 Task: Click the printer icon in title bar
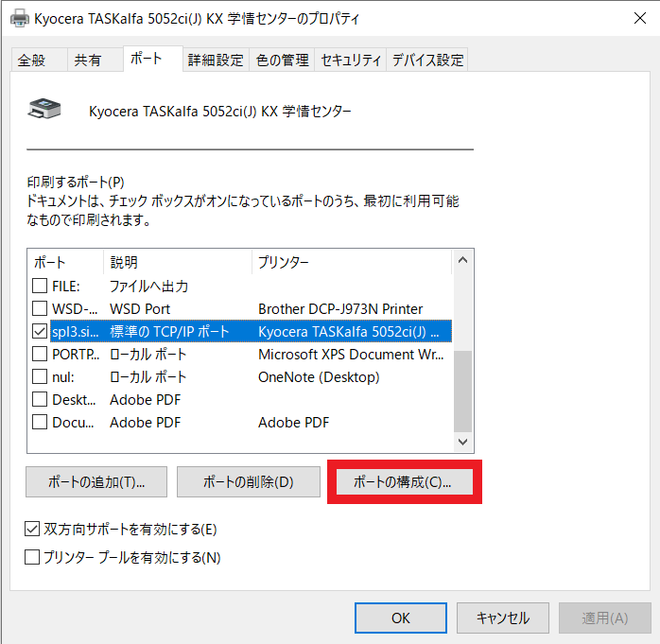point(19,19)
